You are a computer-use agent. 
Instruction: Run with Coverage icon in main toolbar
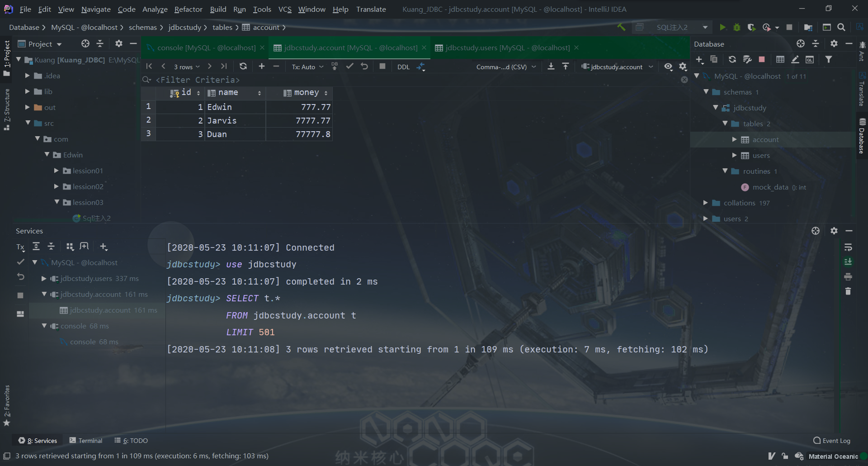(751, 28)
